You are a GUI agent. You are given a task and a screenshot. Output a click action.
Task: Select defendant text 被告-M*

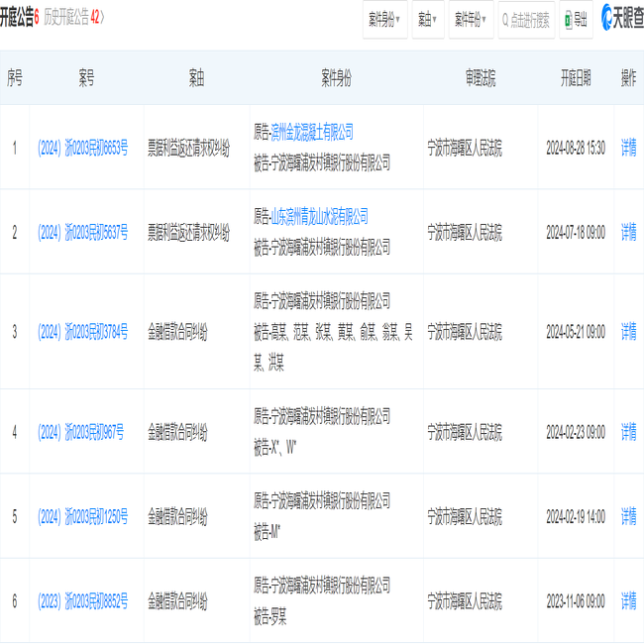(267, 532)
